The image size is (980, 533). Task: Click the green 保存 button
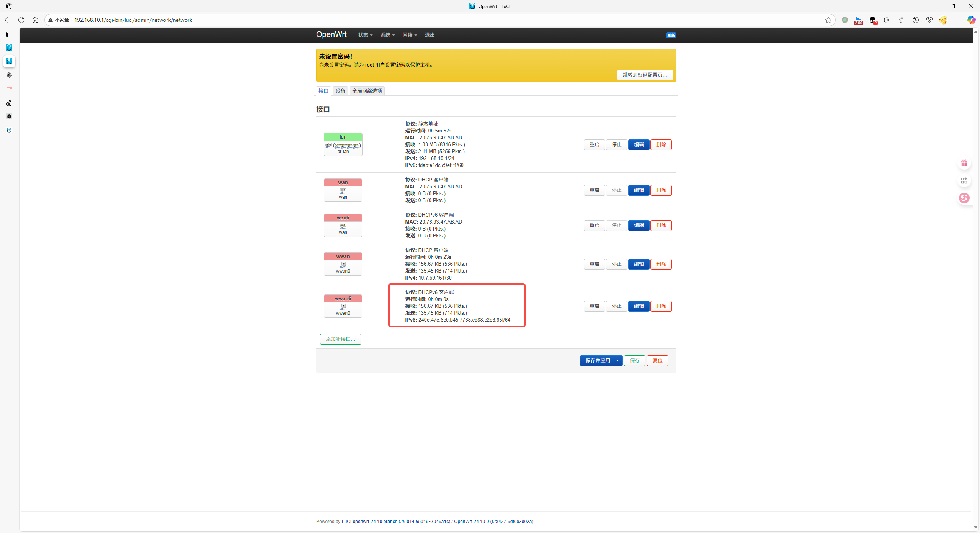click(635, 361)
